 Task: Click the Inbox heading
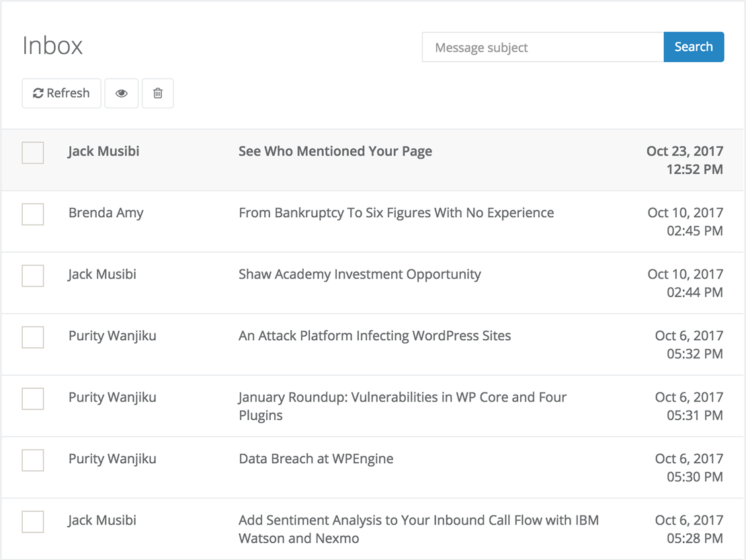click(52, 46)
